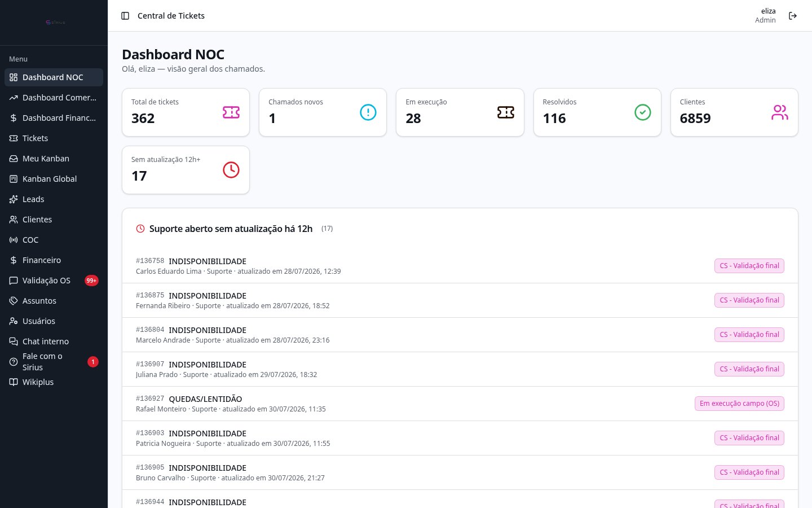Click CS - Validação final tag on #136804
The image size is (812, 508).
point(749,335)
